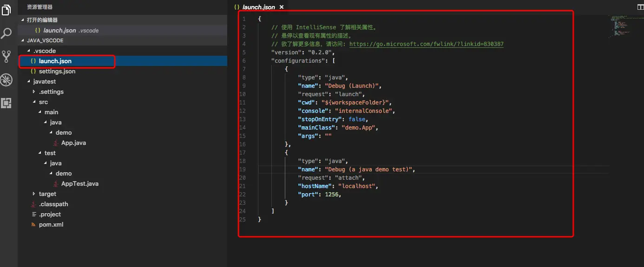
Task: Click the port number 1256
Action: (x=331, y=195)
